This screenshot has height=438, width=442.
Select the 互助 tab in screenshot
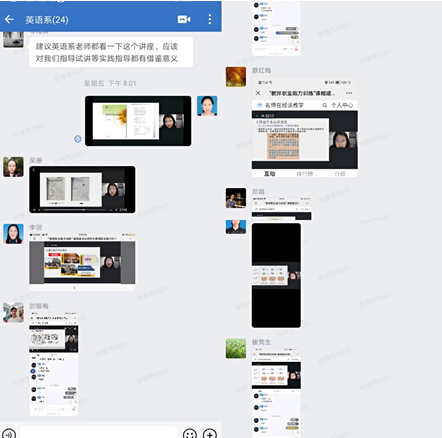269,174
